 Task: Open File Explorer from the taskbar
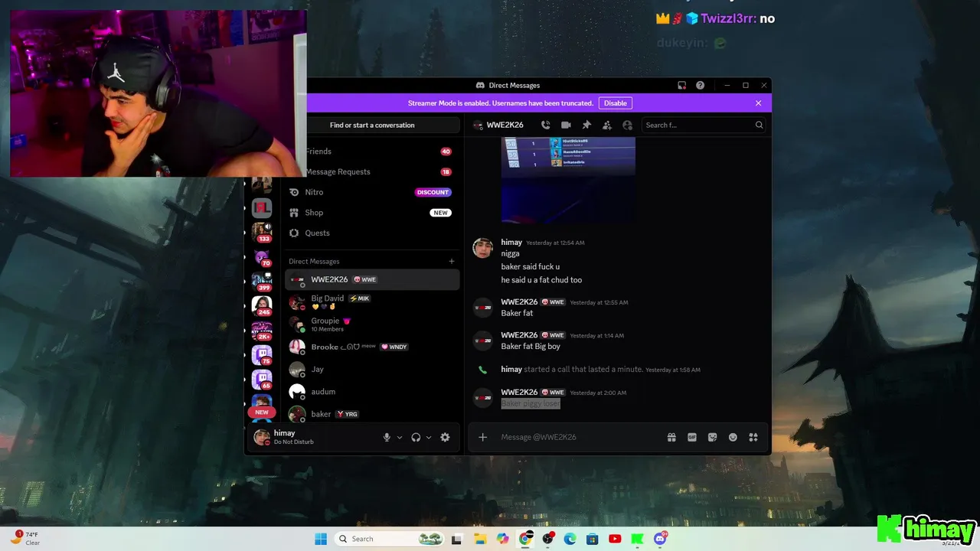479,539
